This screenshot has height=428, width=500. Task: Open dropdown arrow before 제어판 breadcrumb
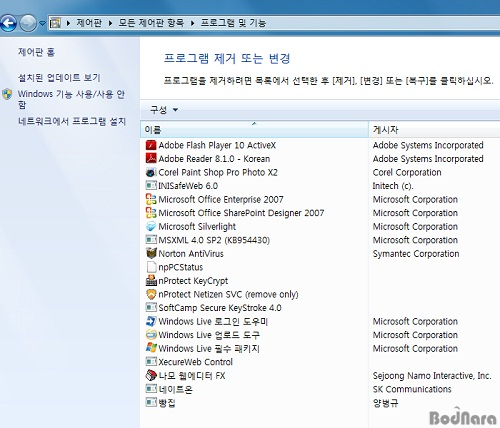(x=68, y=23)
